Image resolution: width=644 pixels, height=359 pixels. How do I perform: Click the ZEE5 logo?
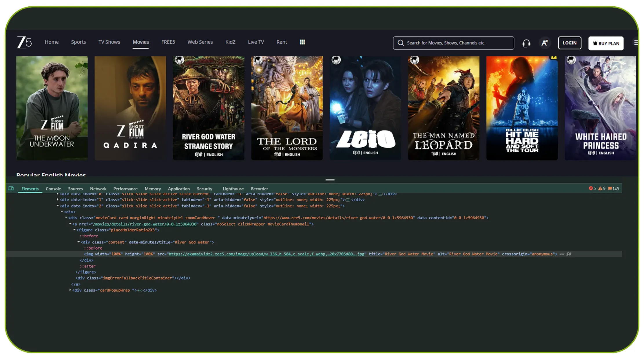click(24, 42)
